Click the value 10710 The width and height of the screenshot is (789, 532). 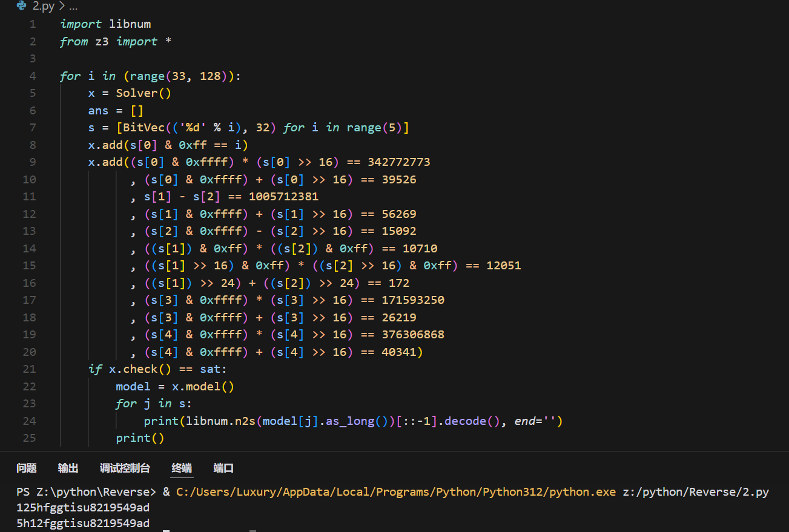[420, 248]
